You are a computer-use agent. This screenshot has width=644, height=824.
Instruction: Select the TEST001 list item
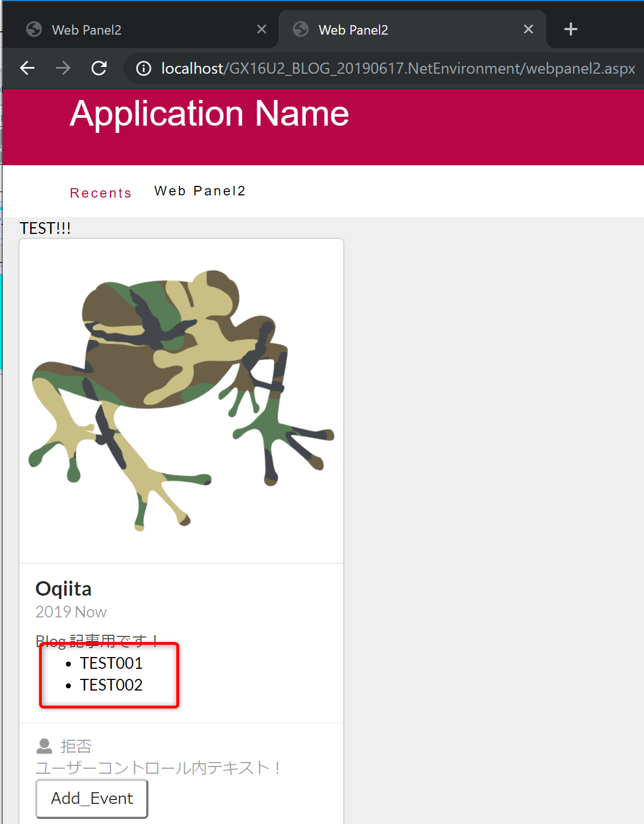tap(111, 663)
